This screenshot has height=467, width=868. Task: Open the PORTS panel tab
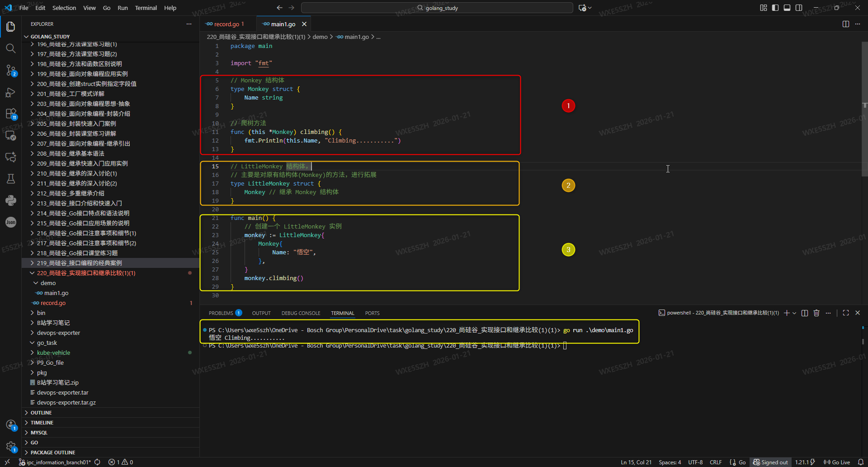373,313
